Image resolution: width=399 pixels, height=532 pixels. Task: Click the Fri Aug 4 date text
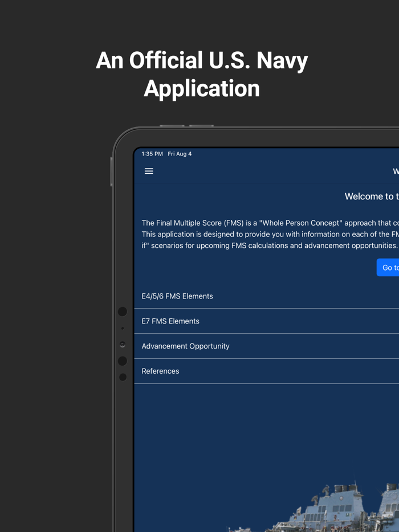point(180,154)
